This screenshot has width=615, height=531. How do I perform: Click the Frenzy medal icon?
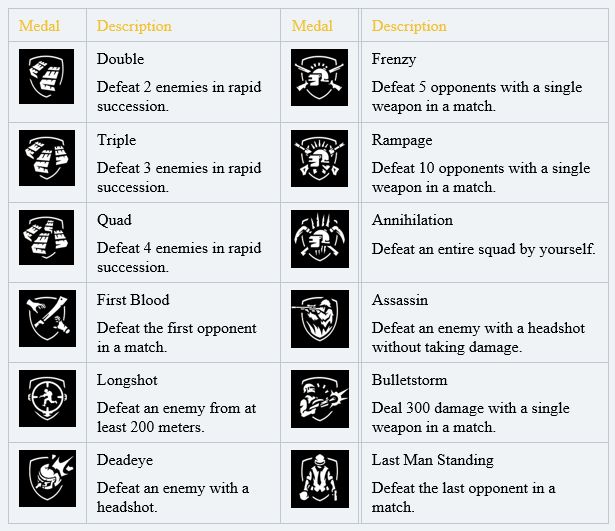[x=320, y=78]
